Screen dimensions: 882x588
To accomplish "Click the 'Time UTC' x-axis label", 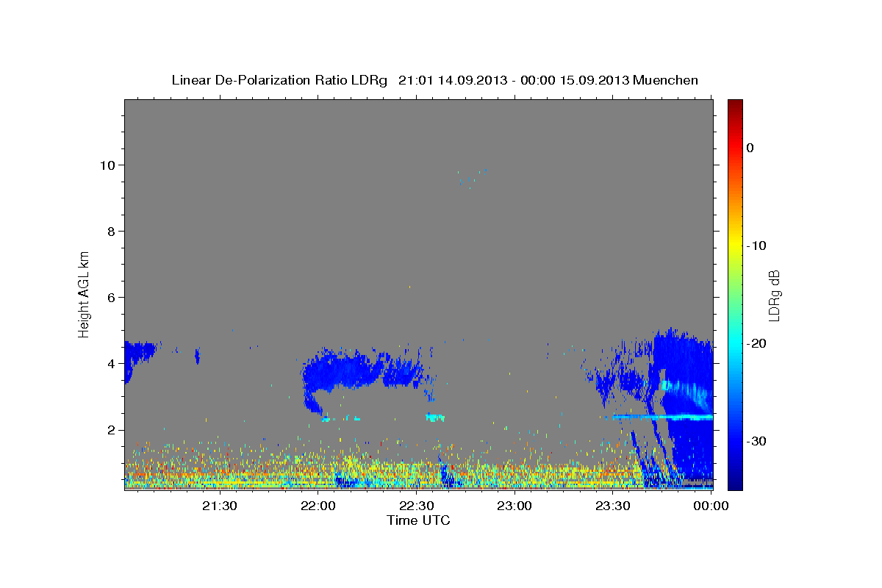I will pos(418,520).
